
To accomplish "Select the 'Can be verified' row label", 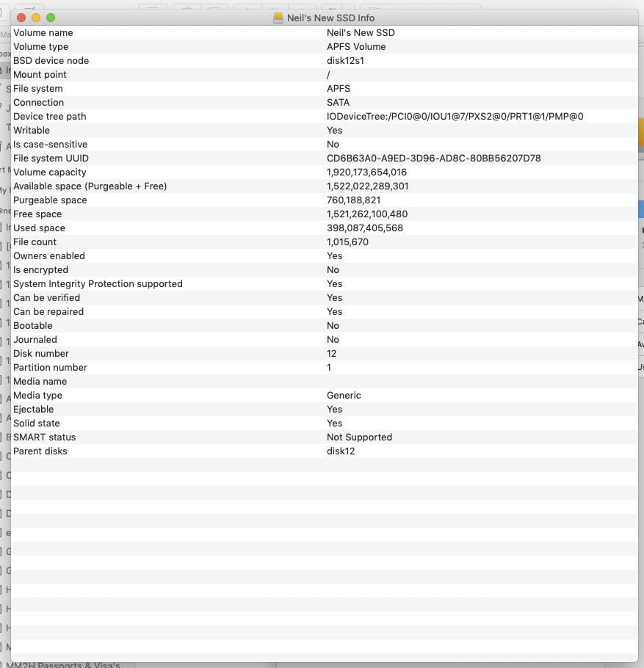I will pos(46,298).
